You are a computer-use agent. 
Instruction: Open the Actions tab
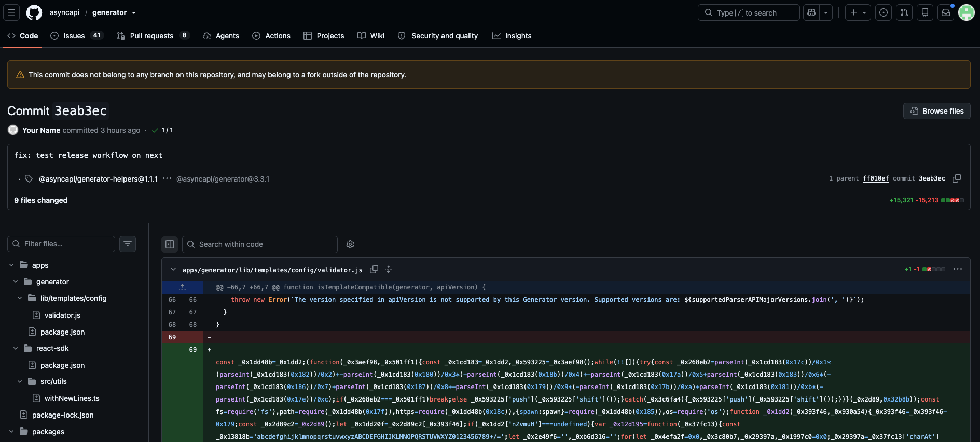pyautogui.click(x=271, y=36)
